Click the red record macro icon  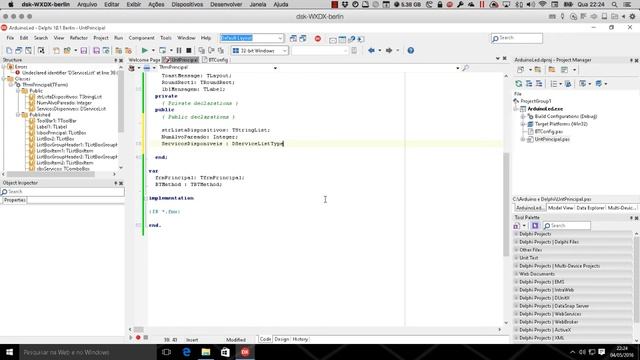[138, 338]
